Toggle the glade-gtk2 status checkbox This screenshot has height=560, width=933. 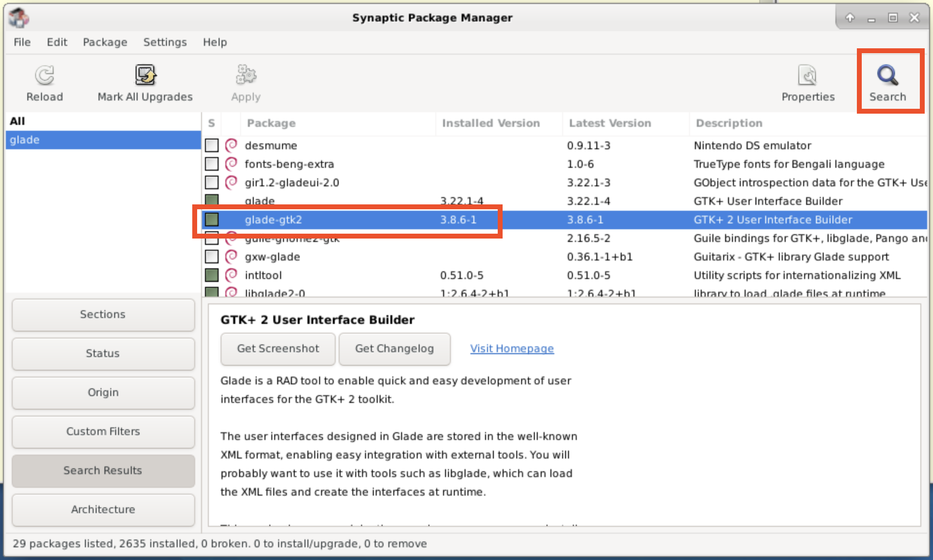[212, 220]
